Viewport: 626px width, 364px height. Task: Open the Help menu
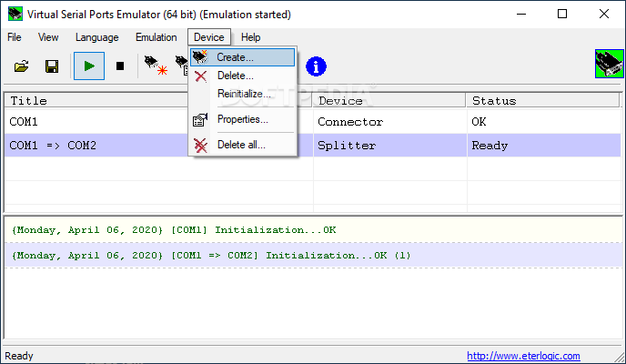(251, 37)
